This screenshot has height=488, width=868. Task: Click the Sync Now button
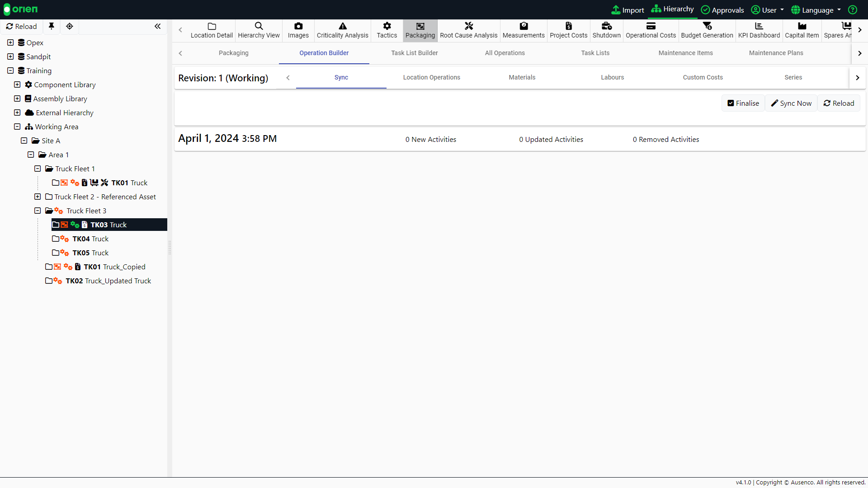(x=791, y=103)
